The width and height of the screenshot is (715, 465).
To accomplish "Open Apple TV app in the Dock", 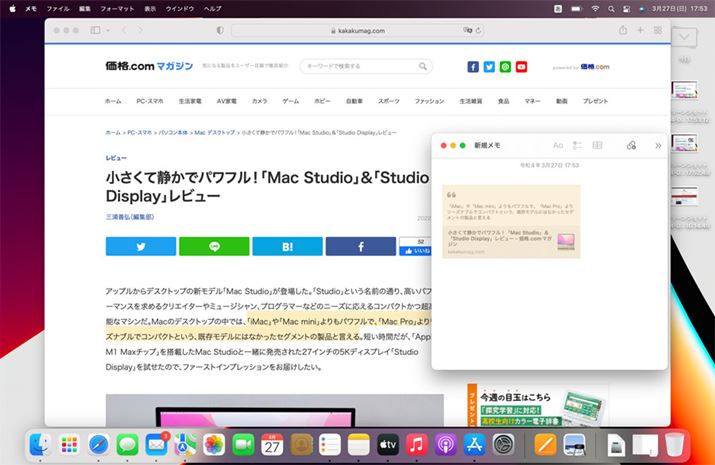I will [388, 444].
